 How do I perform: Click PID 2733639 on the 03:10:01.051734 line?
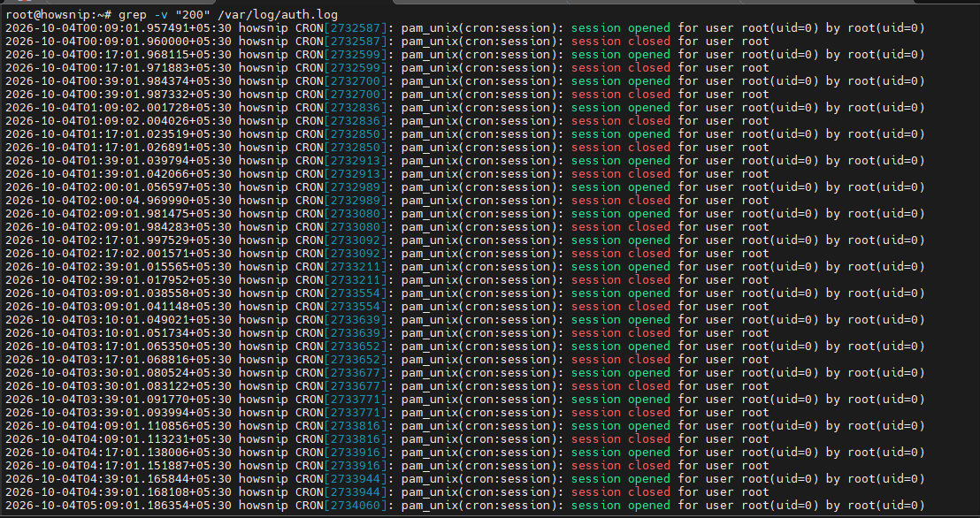(355, 333)
